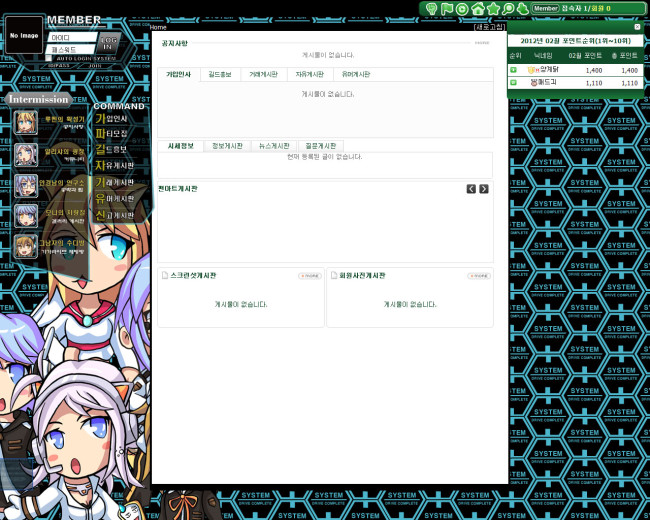Select the 거래게시판 tab
Screen dimensions: 650x520
tap(263, 75)
